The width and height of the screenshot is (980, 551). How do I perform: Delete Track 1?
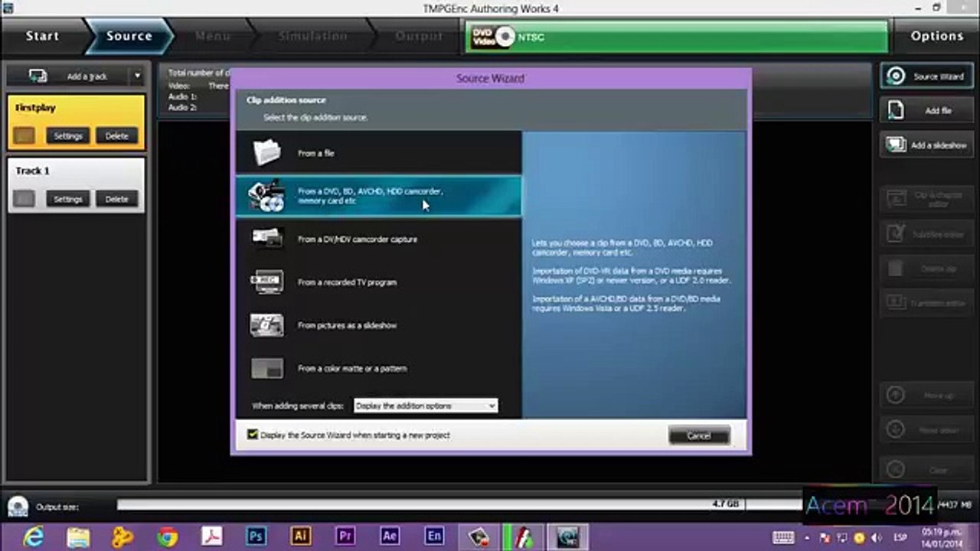click(x=116, y=199)
